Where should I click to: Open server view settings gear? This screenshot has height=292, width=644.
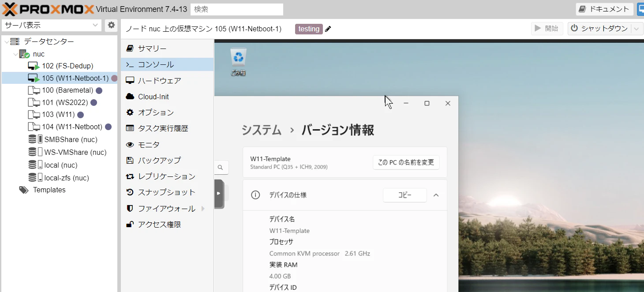pos(111,25)
